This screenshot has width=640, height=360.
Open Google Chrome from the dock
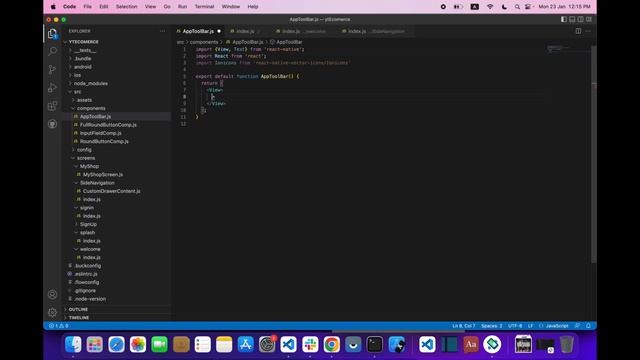(x=332, y=344)
